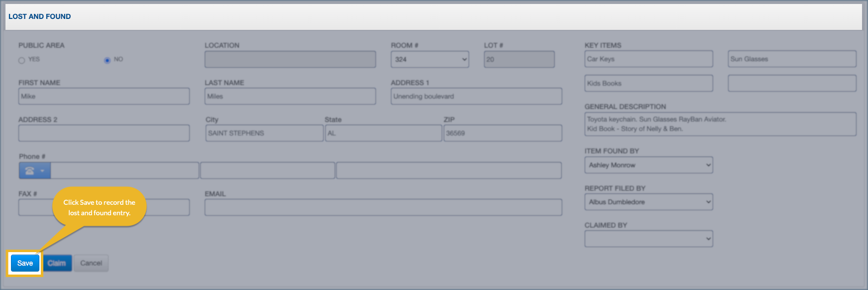
Task: Focus the First Name field
Action: click(104, 96)
